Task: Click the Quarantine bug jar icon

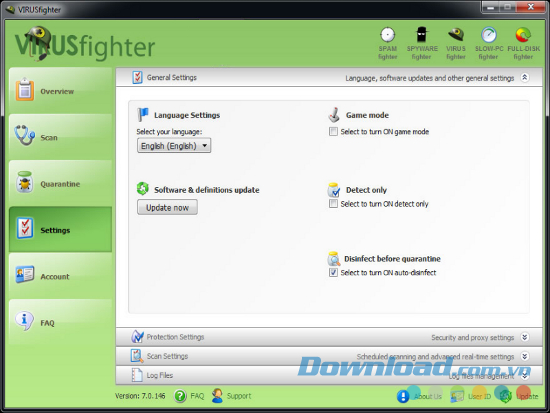Action: 25,182
